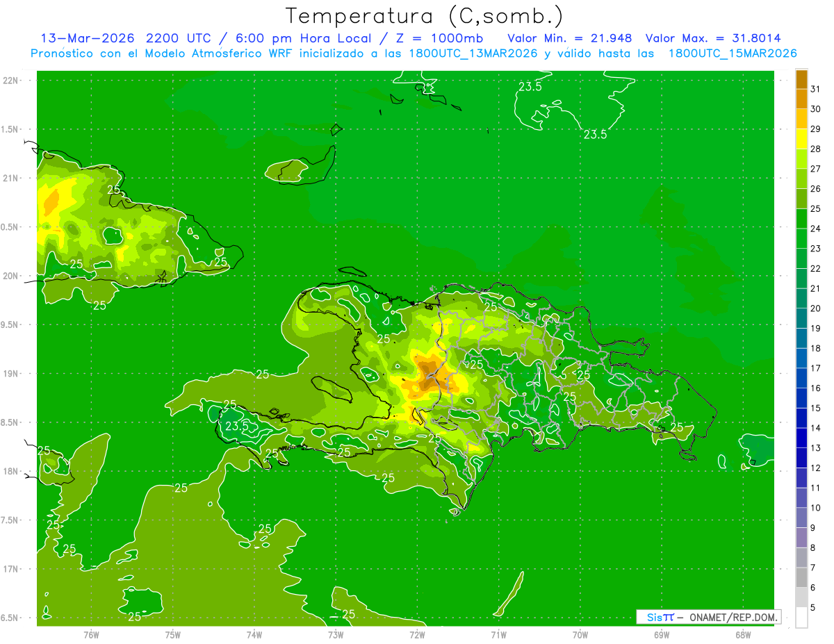Screen dimensions: 834x644
Task: Select 'Valor Min. = 21.948' text
Action: coord(569,38)
